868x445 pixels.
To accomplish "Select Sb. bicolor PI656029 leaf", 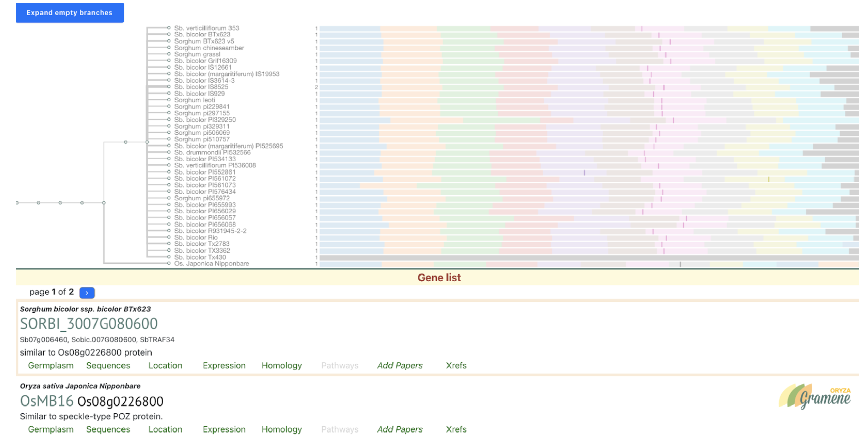I will pyautogui.click(x=205, y=211).
